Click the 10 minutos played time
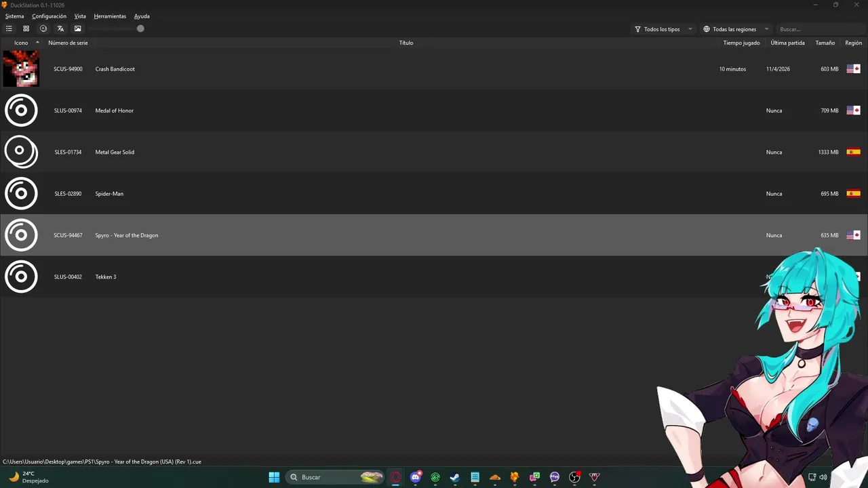 [x=732, y=69]
